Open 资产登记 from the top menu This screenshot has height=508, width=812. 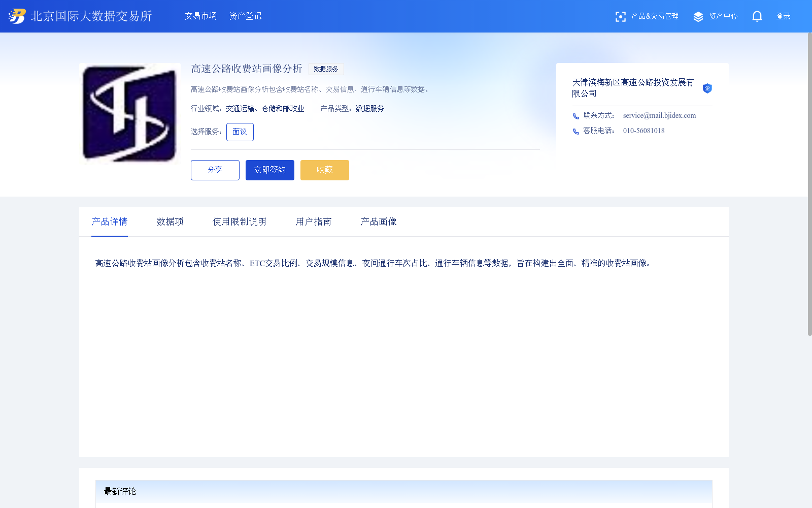[245, 16]
